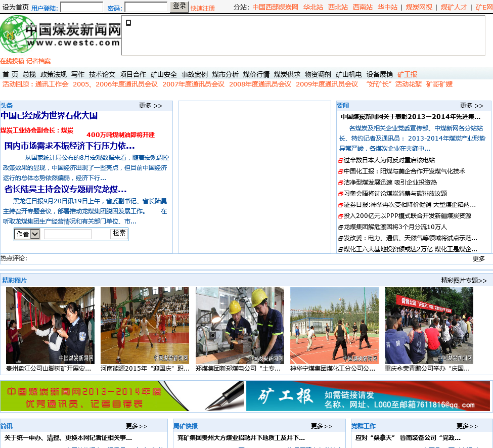493x448 pixels.
Task: Open "好矿长"活动花絮 link
Action: (394, 84)
